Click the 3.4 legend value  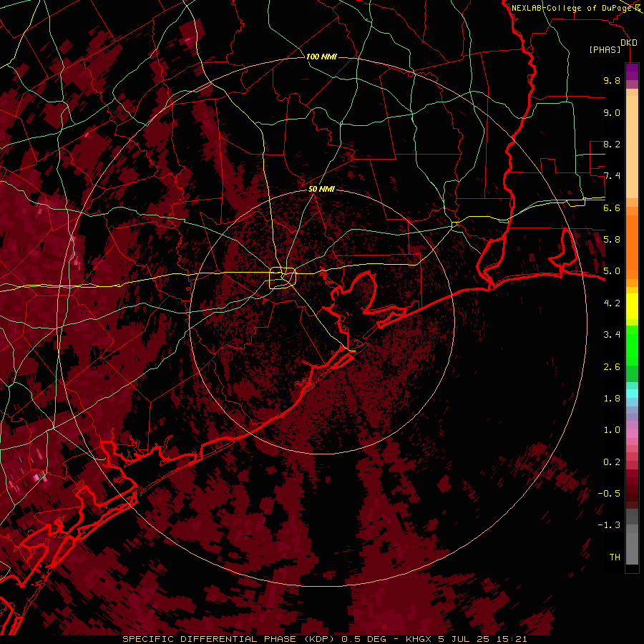coord(612,334)
